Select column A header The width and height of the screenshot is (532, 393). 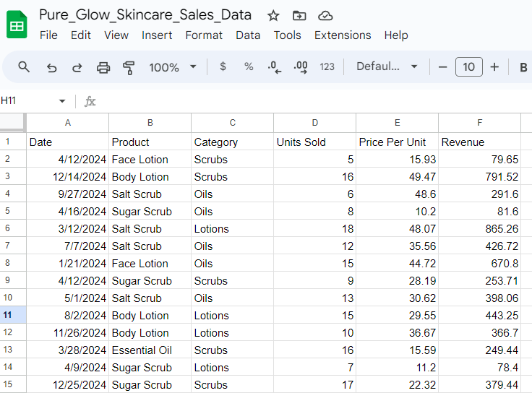coord(68,123)
